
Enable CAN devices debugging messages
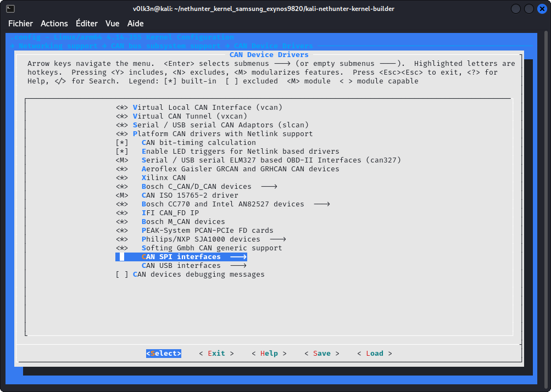pos(122,275)
